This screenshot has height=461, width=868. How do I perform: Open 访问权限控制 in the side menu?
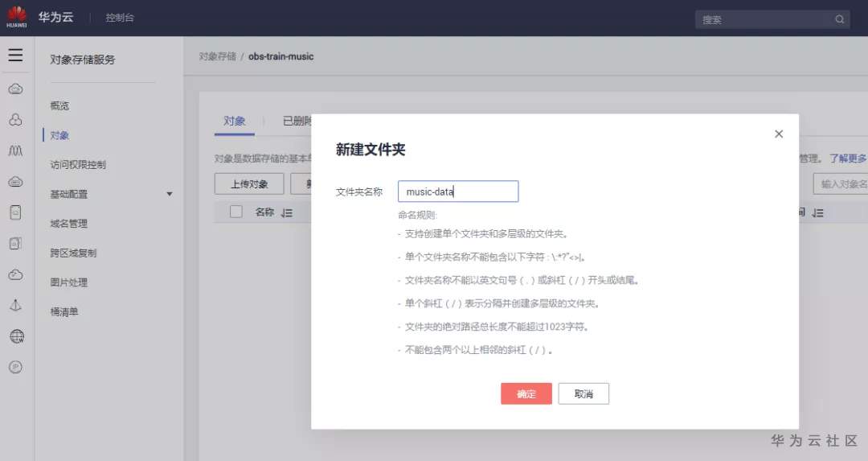(x=78, y=165)
